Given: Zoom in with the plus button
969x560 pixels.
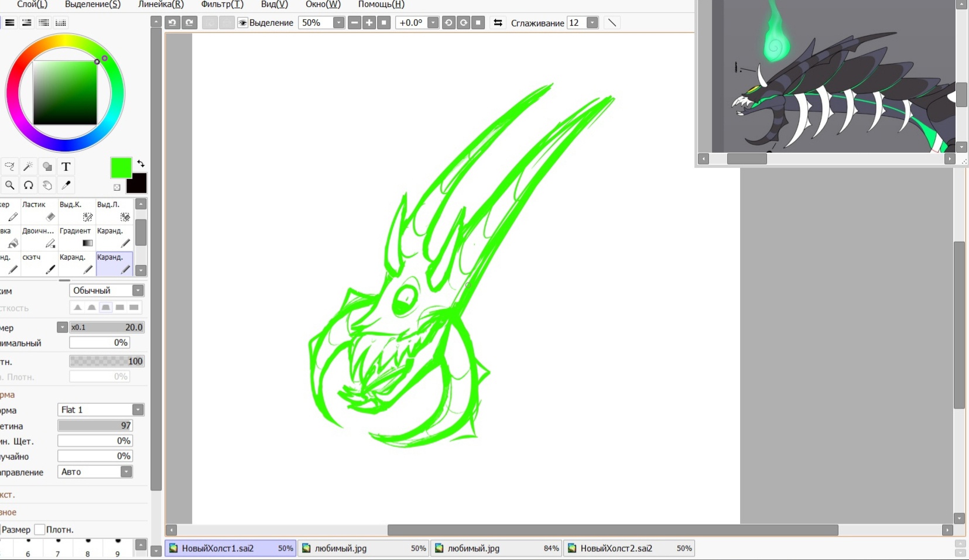Looking at the screenshot, I should (369, 23).
